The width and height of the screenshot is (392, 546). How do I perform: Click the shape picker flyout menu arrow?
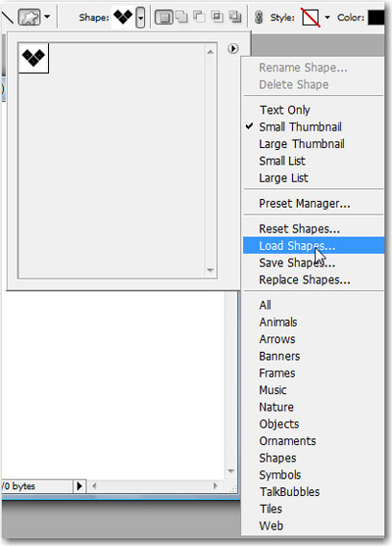[x=233, y=48]
